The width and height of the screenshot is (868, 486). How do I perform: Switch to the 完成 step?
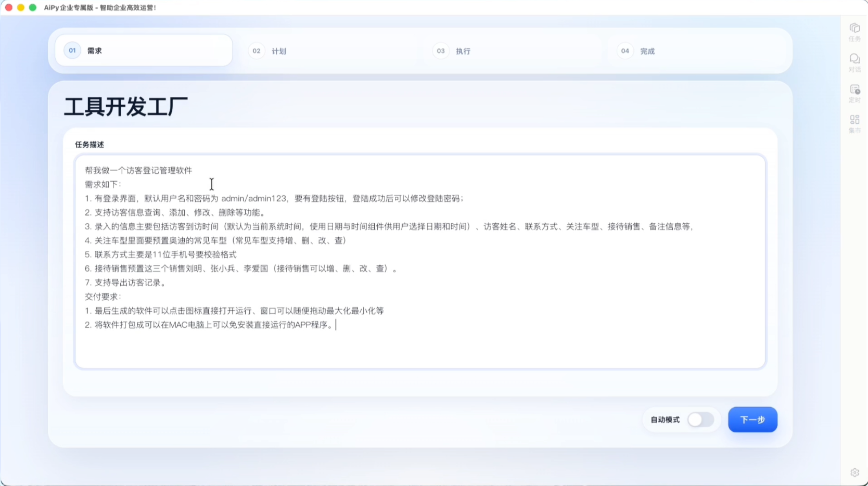click(x=647, y=51)
